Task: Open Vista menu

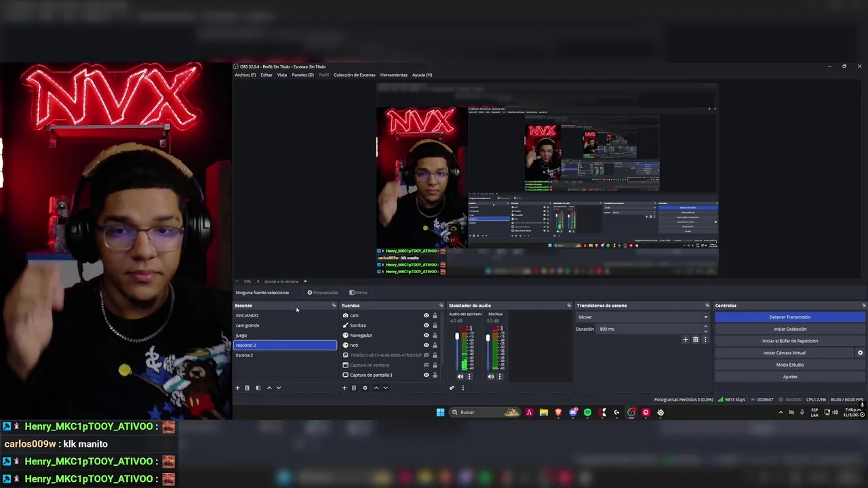Action: click(x=282, y=75)
